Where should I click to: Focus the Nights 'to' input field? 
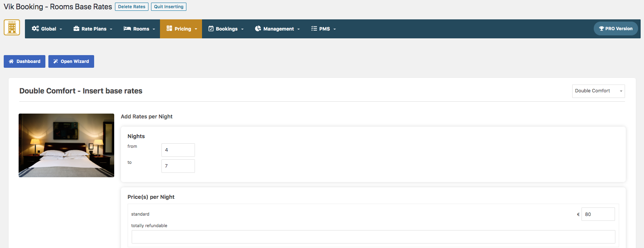pos(178,166)
